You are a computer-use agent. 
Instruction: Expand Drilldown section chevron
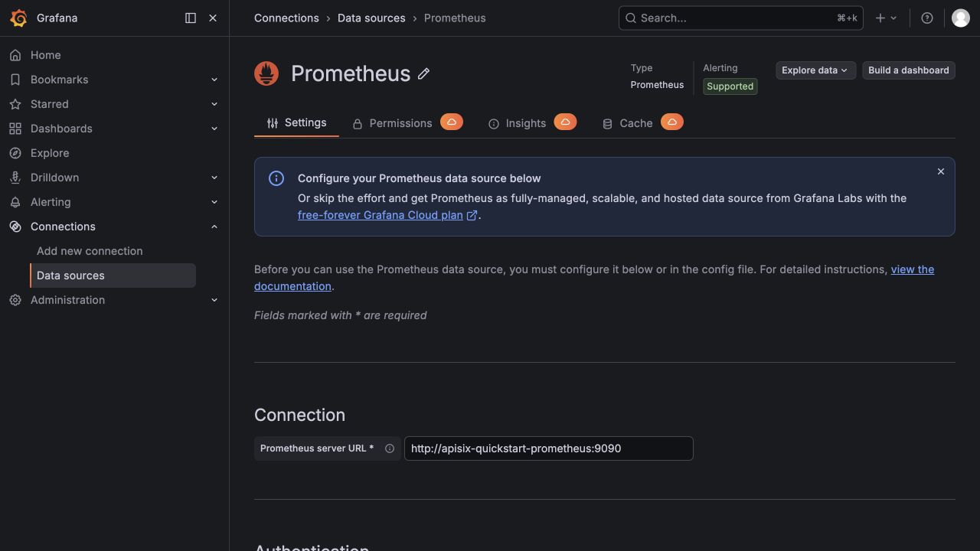click(x=214, y=178)
